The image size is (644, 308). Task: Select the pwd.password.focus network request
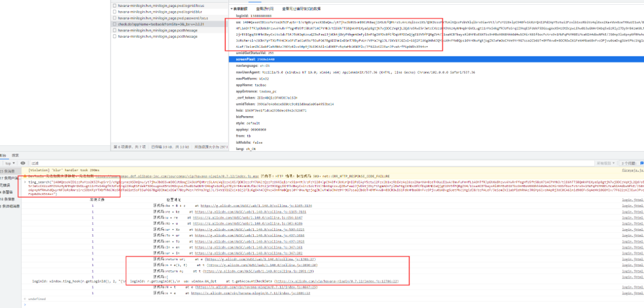point(168,18)
